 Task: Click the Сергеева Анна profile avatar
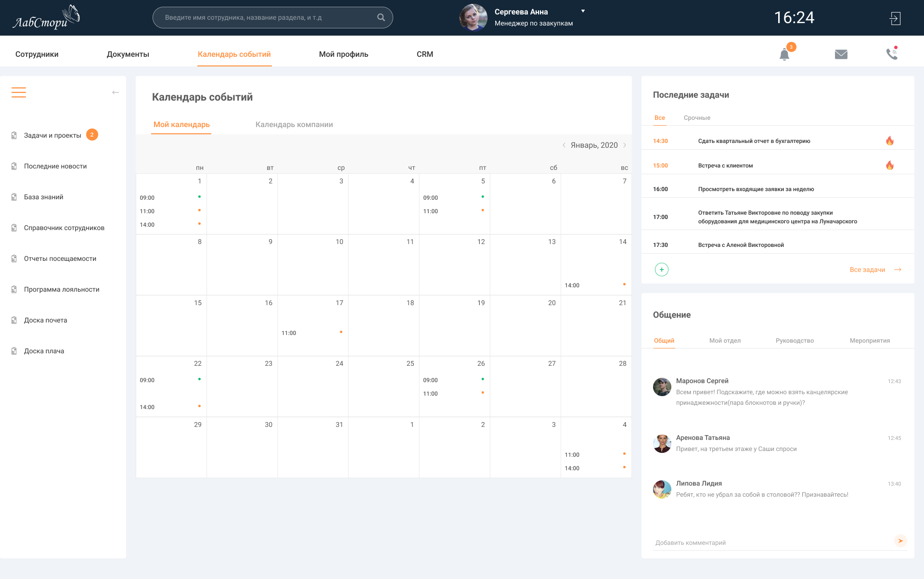click(474, 17)
